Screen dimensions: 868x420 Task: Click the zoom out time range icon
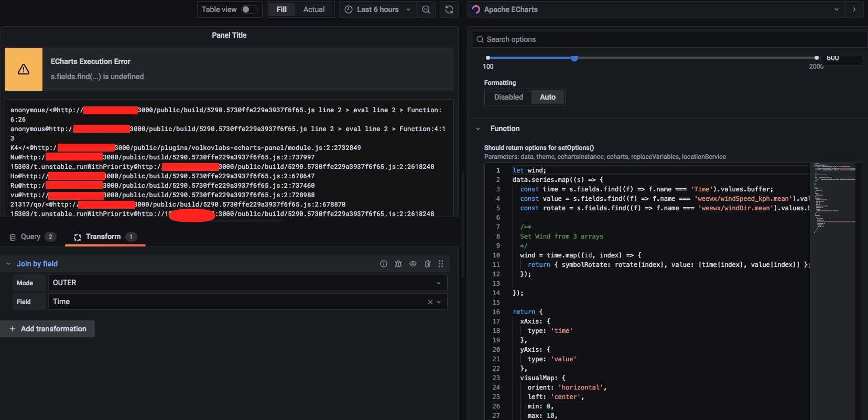coord(426,9)
